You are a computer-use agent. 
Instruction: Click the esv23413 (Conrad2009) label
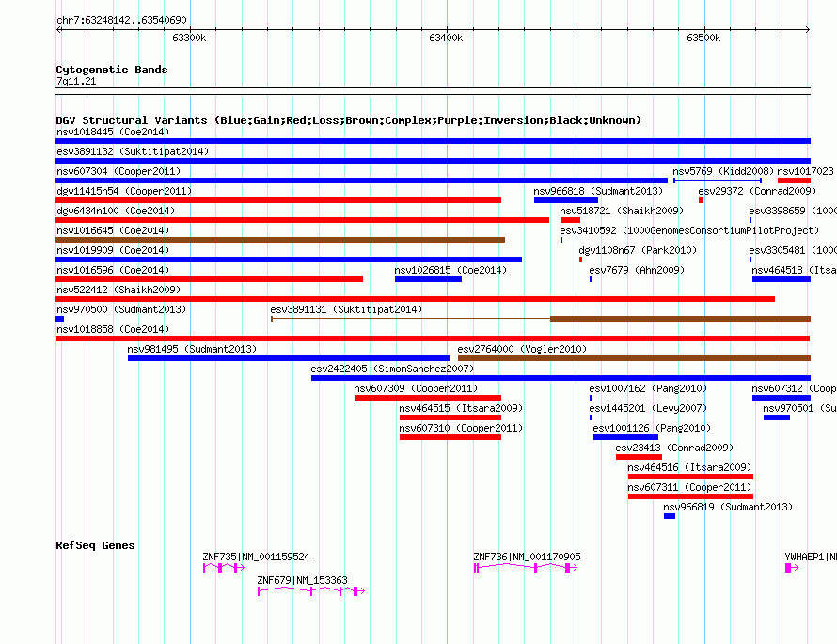[x=674, y=448]
